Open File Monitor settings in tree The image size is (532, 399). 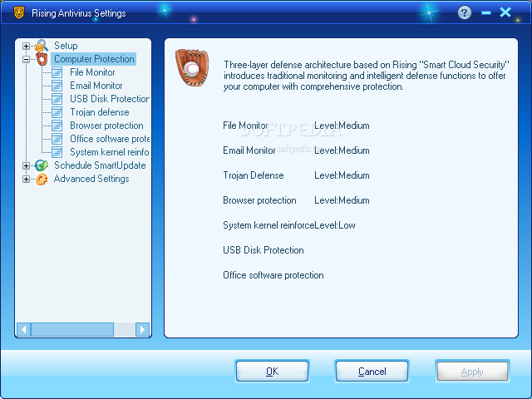(x=92, y=72)
